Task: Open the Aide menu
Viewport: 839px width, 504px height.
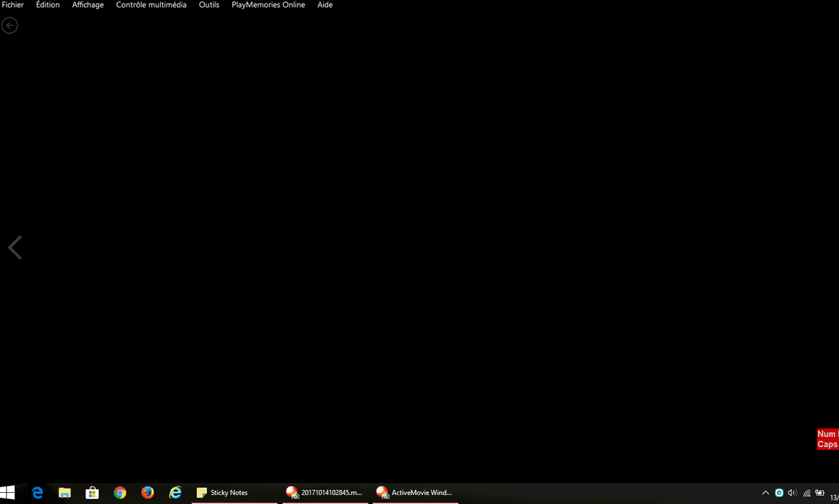Action: (x=324, y=5)
